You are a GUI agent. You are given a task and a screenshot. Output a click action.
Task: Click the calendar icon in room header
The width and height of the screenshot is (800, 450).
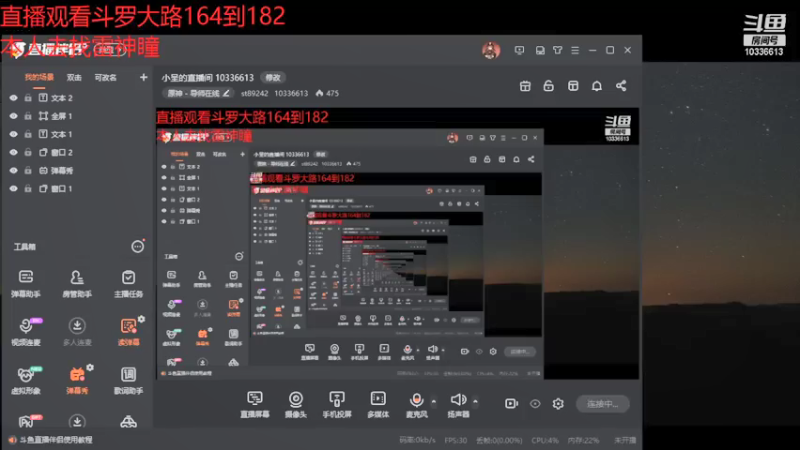pyautogui.click(x=525, y=86)
